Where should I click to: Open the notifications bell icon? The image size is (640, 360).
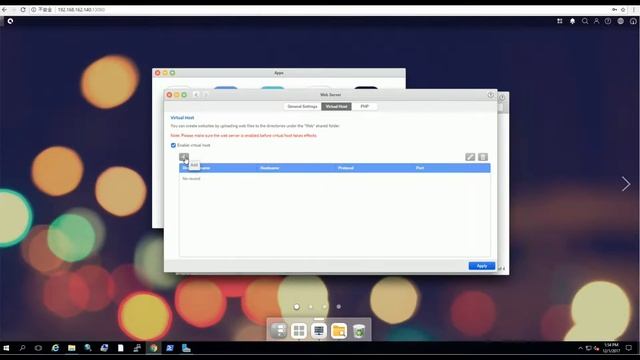[x=572, y=21]
